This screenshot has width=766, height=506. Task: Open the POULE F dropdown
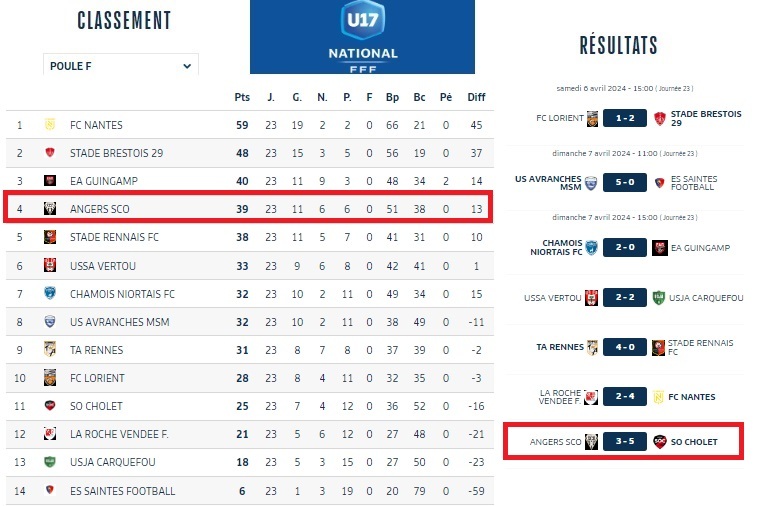point(121,66)
